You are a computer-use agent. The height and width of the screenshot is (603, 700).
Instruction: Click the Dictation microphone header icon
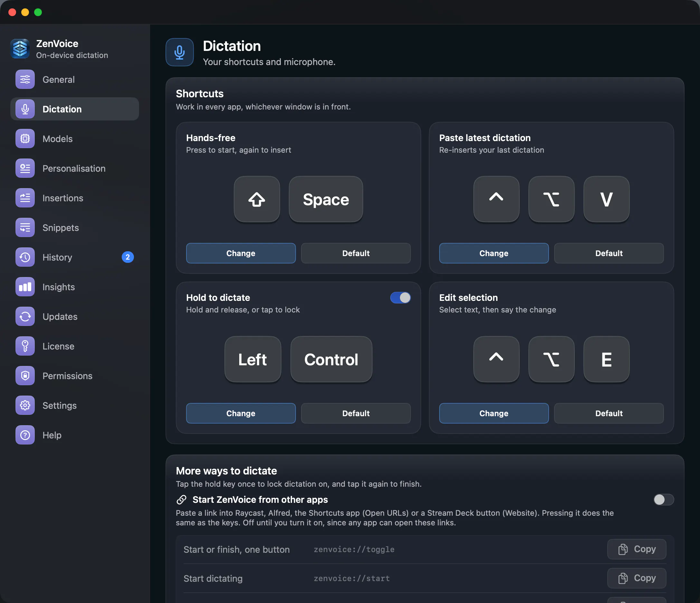[179, 53]
